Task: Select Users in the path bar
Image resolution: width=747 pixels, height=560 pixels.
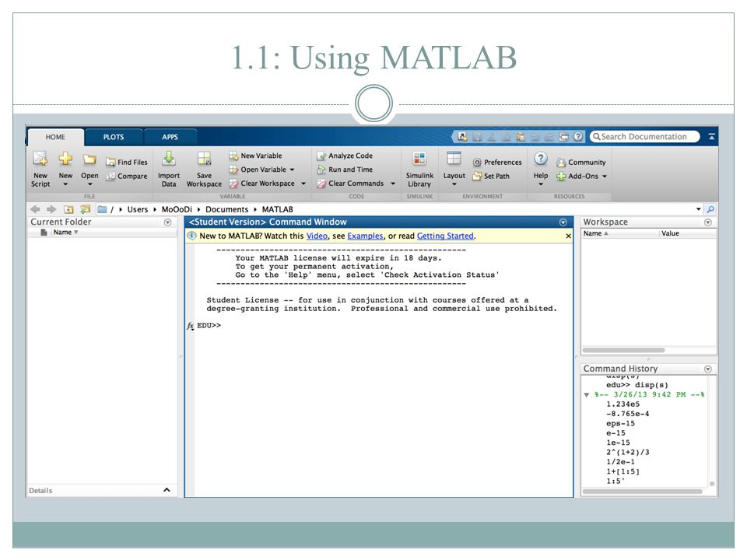Action: point(137,209)
